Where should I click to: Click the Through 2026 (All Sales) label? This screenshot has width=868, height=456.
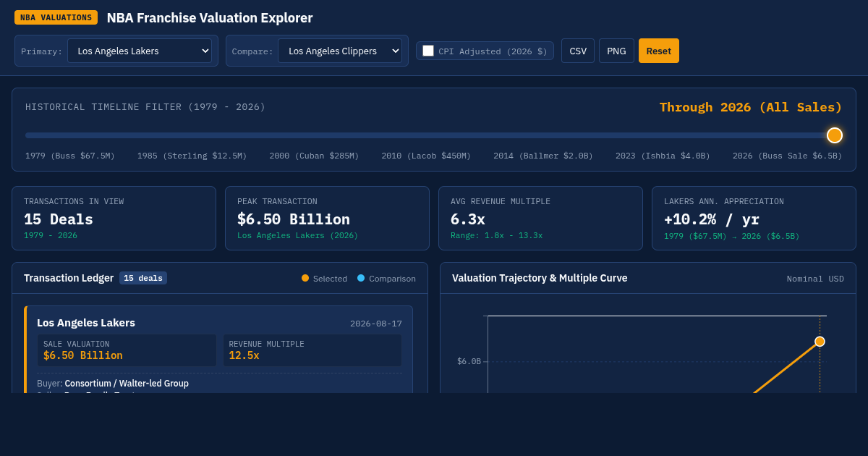pyautogui.click(x=751, y=107)
